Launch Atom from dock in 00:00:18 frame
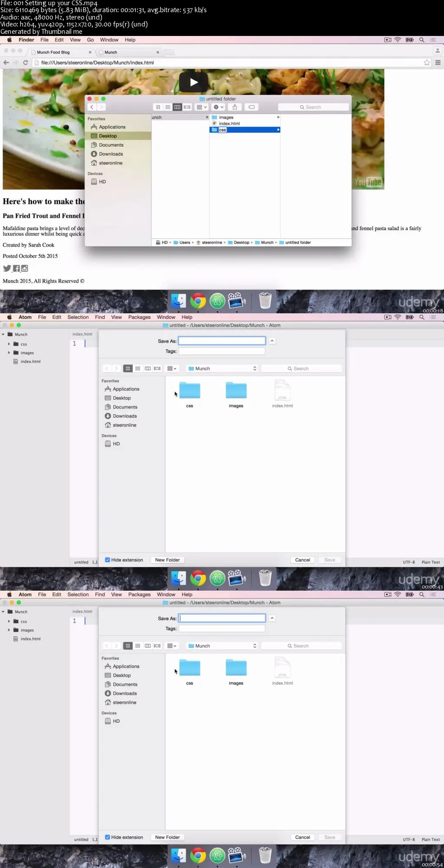This screenshot has width=444, height=868. (217, 300)
